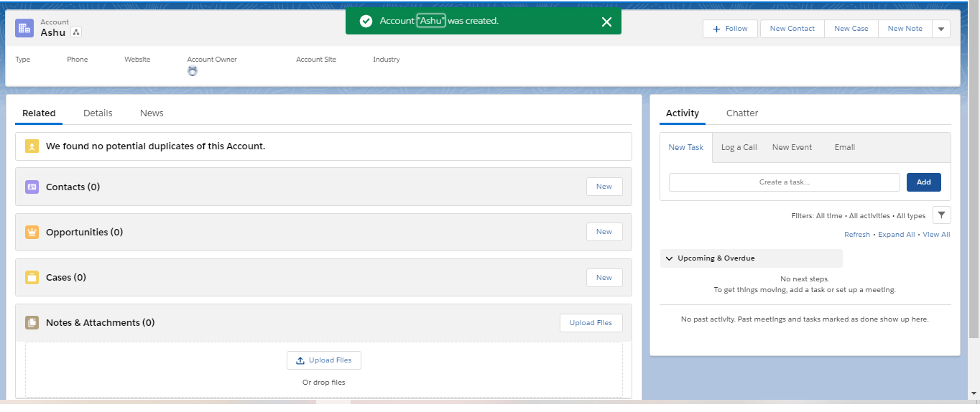Click New in the Opportunities section

tap(604, 232)
